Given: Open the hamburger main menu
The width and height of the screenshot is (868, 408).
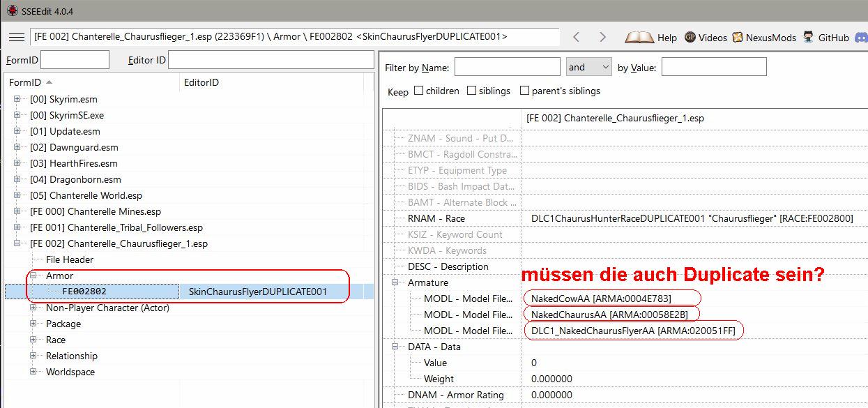Looking at the screenshot, I should pyautogui.click(x=17, y=38).
